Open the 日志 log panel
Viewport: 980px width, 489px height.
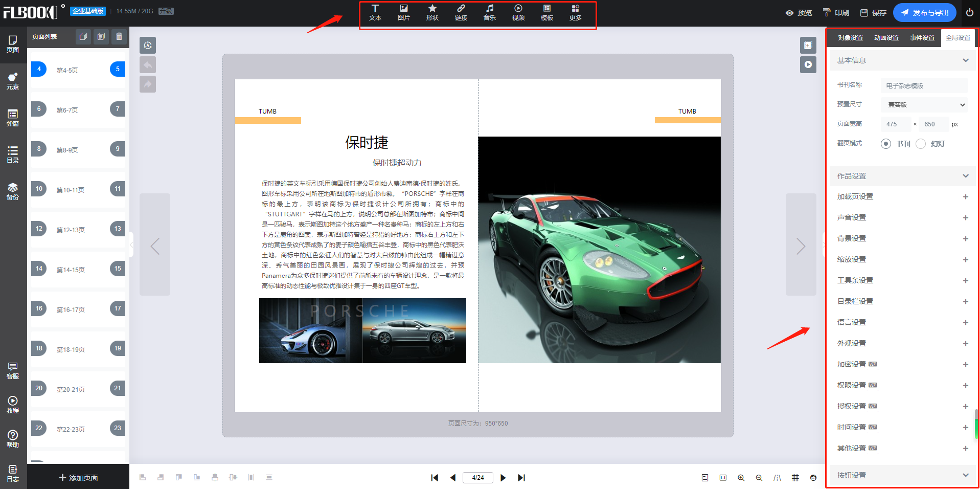click(13, 474)
